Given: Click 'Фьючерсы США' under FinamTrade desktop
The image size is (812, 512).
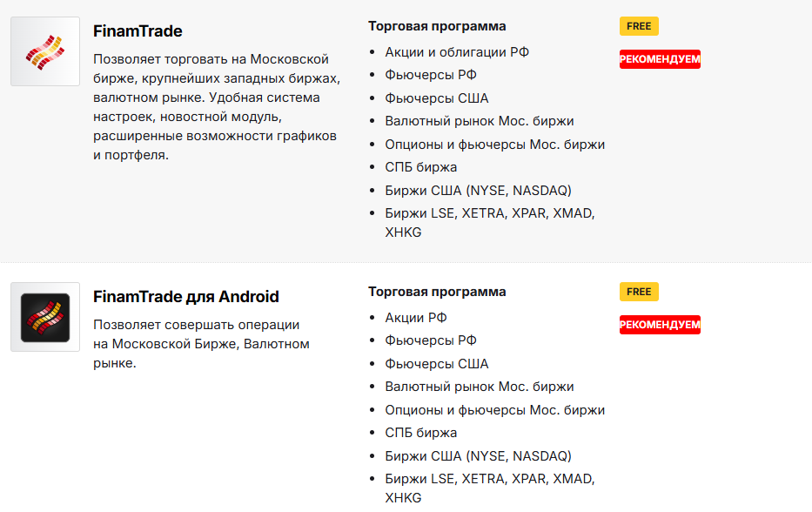Looking at the screenshot, I should (x=437, y=98).
